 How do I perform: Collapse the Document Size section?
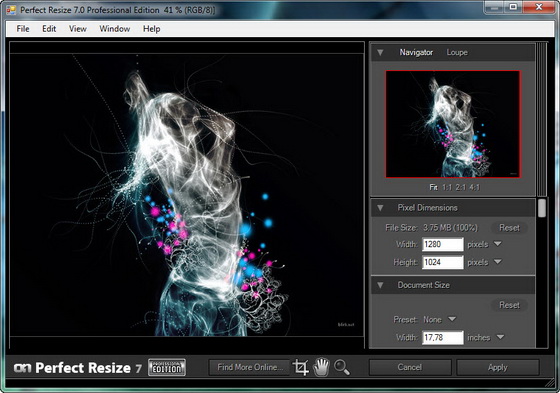click(380, 285)
